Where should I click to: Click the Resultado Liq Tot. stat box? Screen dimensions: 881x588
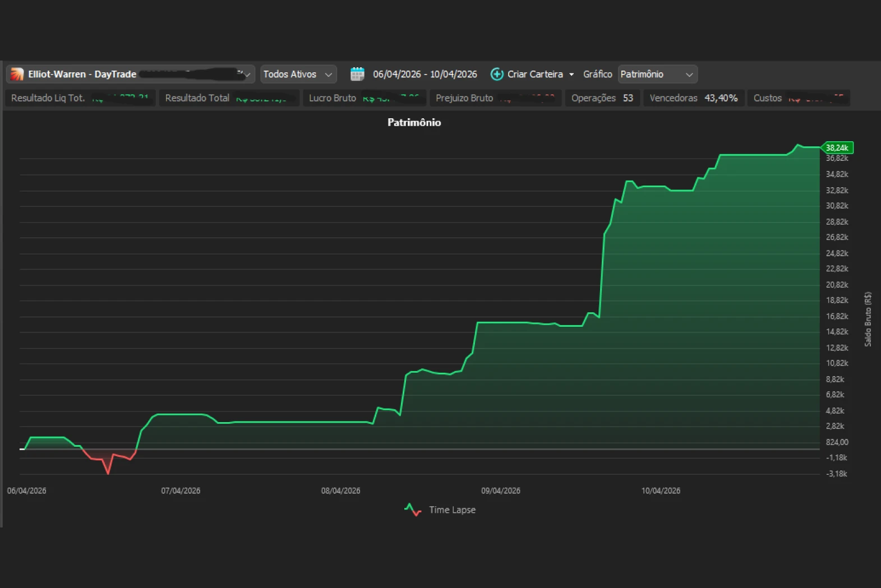coord(81,98)
